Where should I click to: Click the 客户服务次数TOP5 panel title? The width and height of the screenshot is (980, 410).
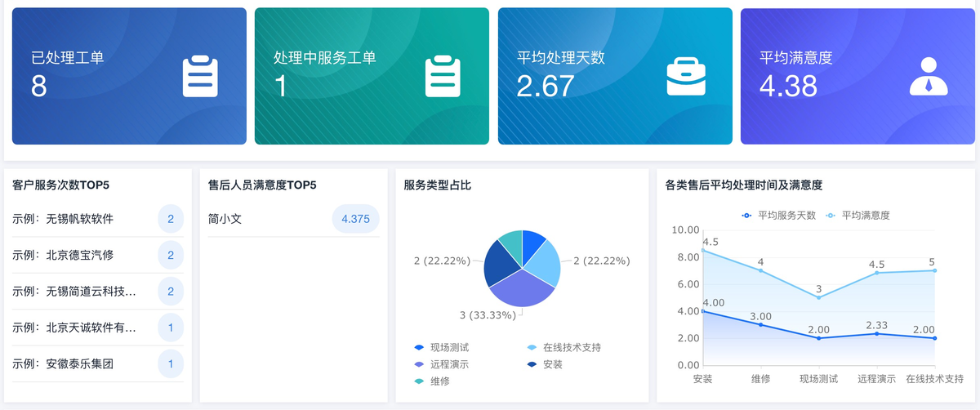(x=61, y=185)
